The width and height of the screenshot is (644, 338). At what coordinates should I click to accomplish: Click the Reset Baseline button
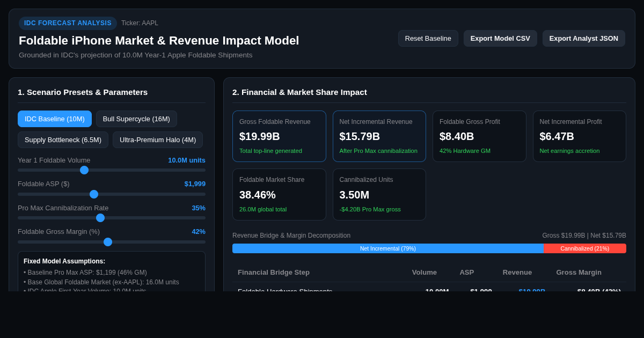pyautogui.click(x=428, y=39)
